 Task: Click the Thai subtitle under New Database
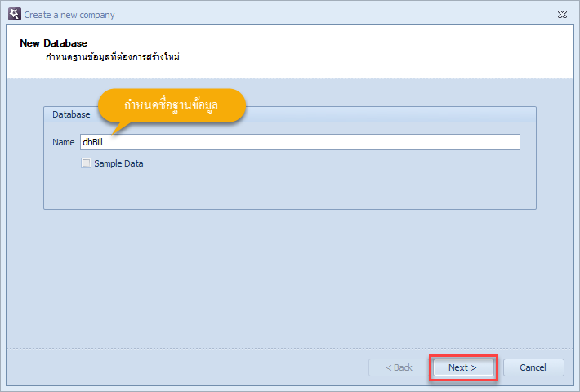[x=113, y=57]
